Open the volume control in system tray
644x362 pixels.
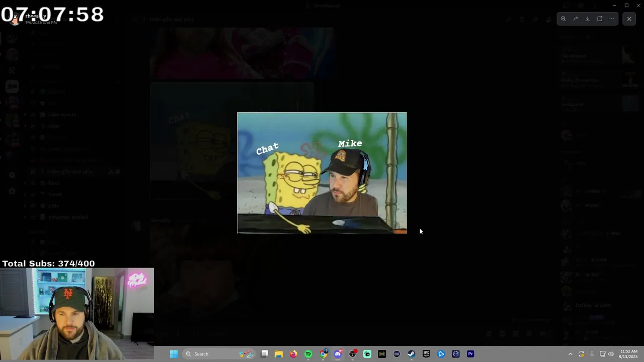pyautogui.click(x=611, y=354)
